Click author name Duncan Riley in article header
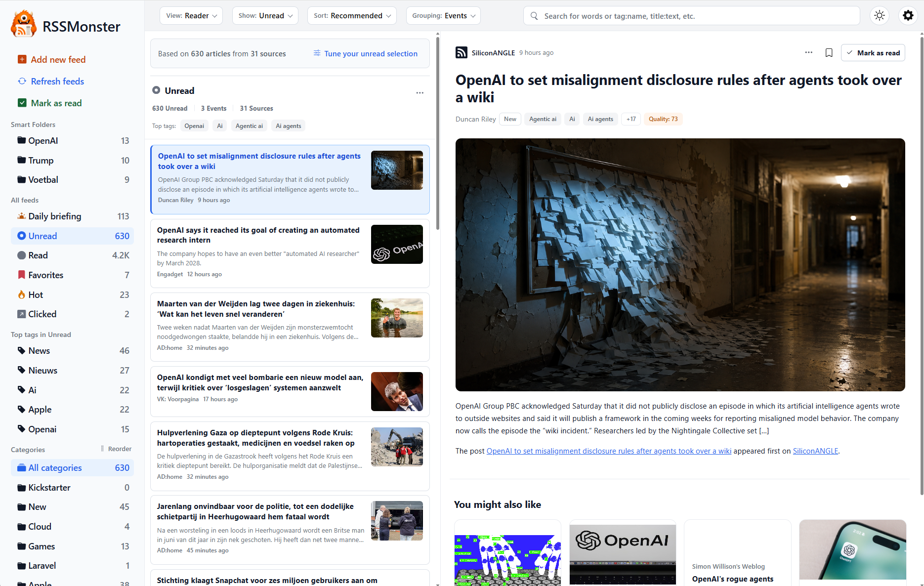 [x=475, y=119]
